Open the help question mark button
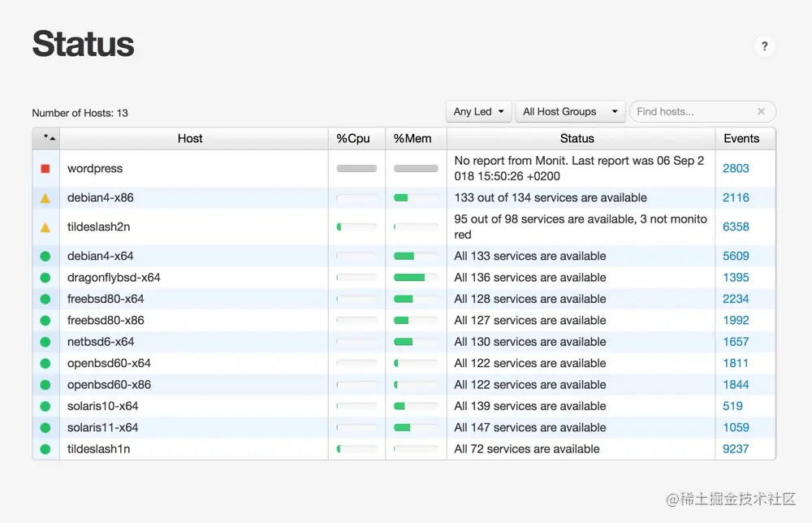Viewport: 812px width, 523px height. (764, 46)
